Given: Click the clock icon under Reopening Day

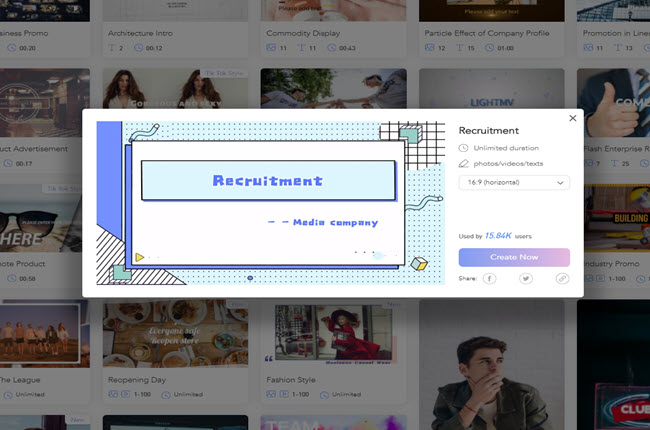Looking at the screenshot, I should pyautogui.click(x=165, y=395).
